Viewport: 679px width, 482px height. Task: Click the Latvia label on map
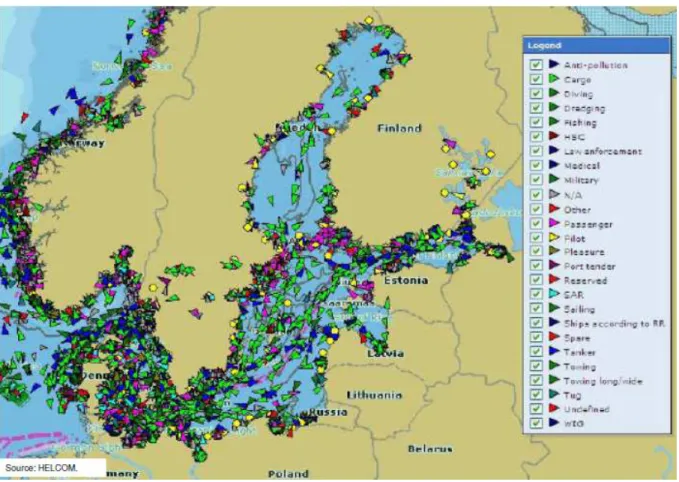385,353
